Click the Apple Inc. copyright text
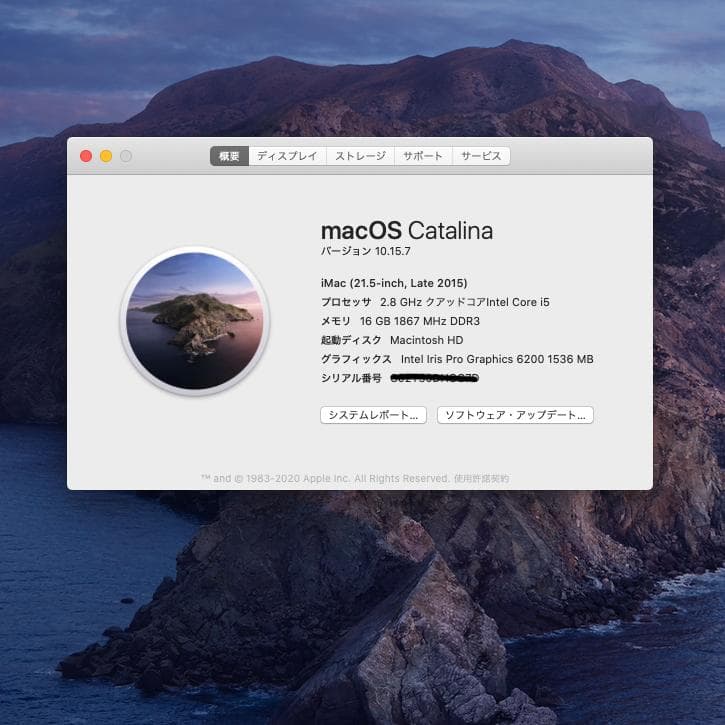 click(x=326, y=479)
